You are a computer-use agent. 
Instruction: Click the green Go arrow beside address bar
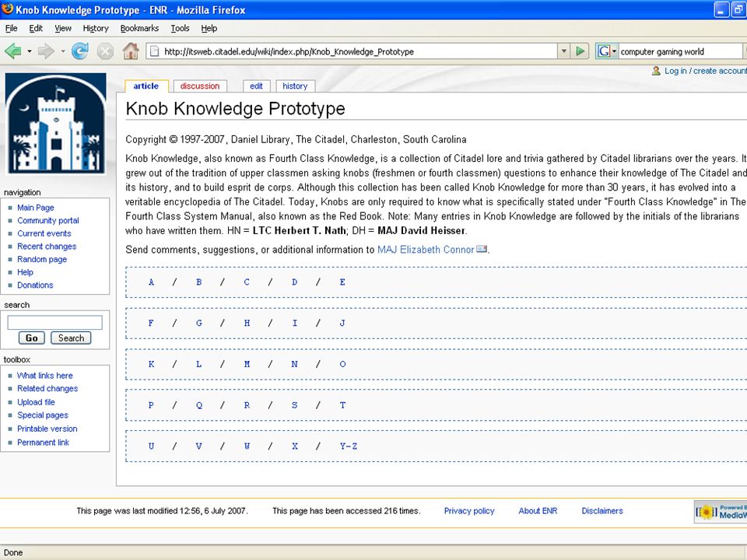(x=580, y=51)
